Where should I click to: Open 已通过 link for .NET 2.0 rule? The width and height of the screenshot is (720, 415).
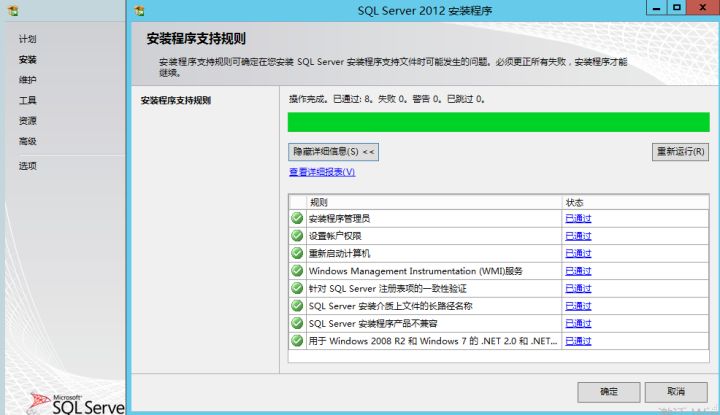coord(578,341)
